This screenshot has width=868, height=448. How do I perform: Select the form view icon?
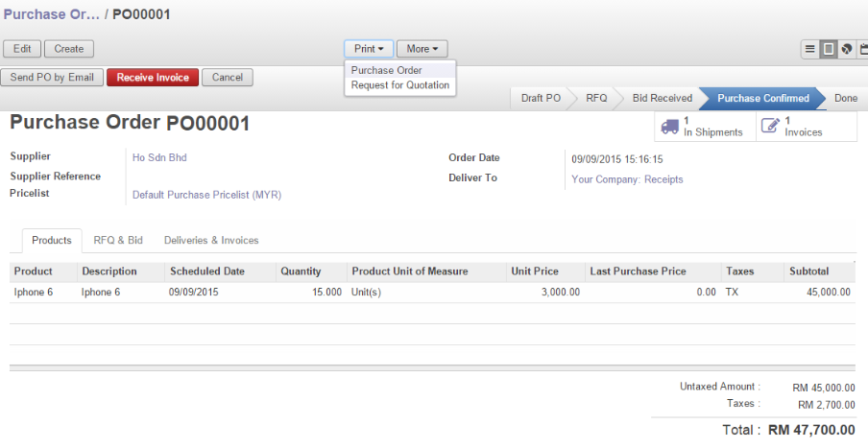coord(828,49)
